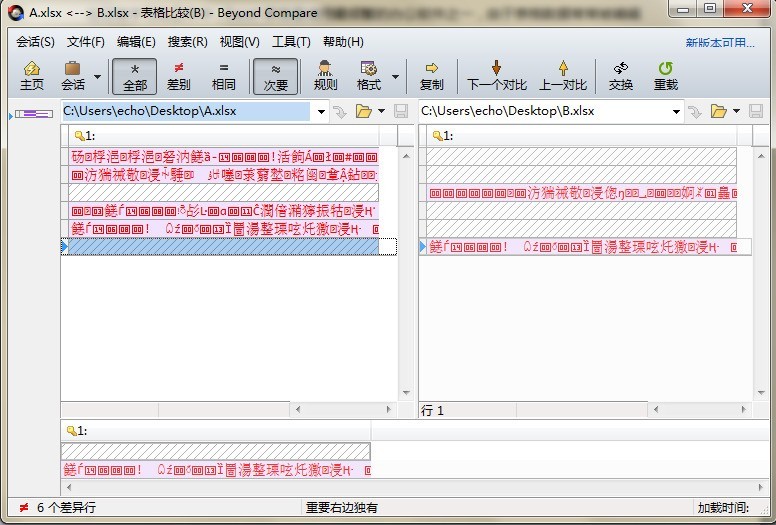Click right pane browse-up arrow icon

coord(695,112)
